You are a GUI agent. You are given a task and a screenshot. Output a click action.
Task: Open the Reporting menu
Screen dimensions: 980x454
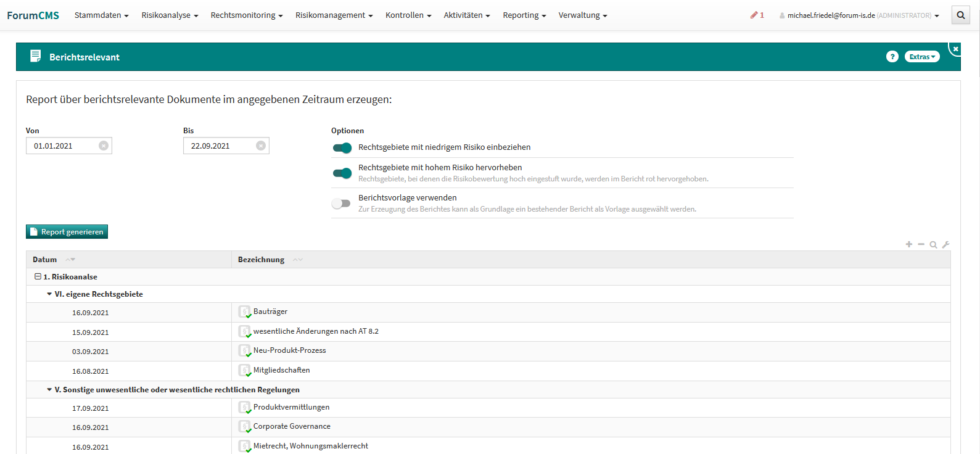pyautogui.click(x=524, y=15)
